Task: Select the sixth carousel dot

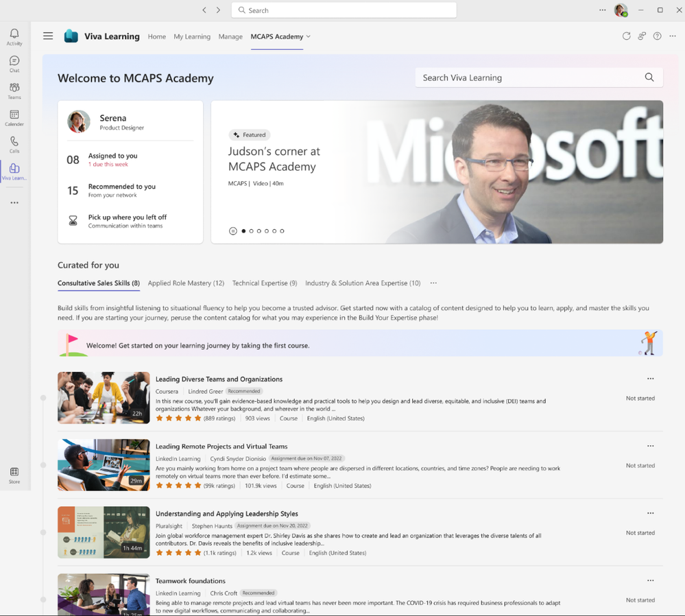Action: [x=283, y=231]
